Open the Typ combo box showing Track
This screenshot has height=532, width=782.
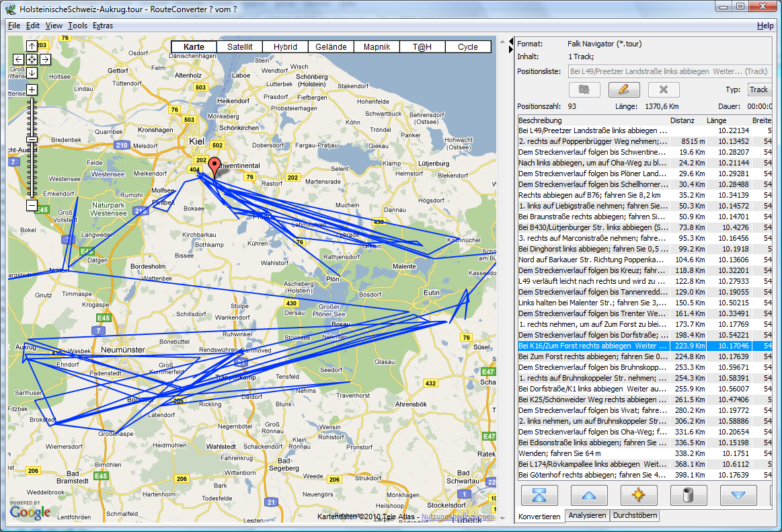point(758,89)
